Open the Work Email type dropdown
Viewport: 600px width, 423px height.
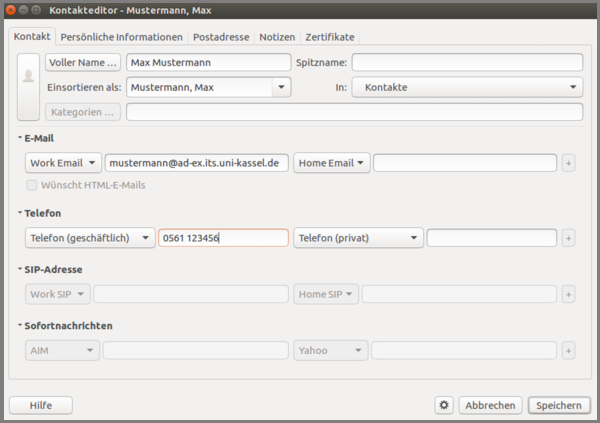coord(63,162)
